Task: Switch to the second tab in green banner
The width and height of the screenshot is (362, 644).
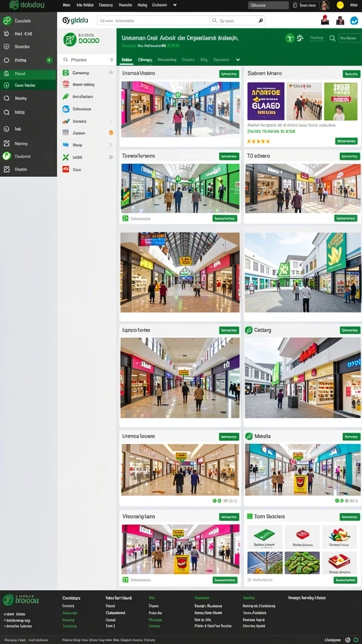Action: (145, 60)
